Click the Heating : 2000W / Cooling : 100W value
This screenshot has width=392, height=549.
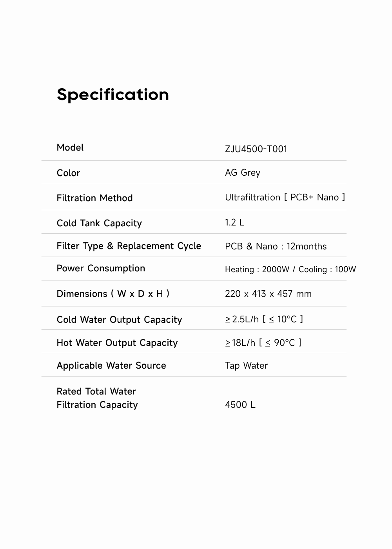click(x=290, y=269)
